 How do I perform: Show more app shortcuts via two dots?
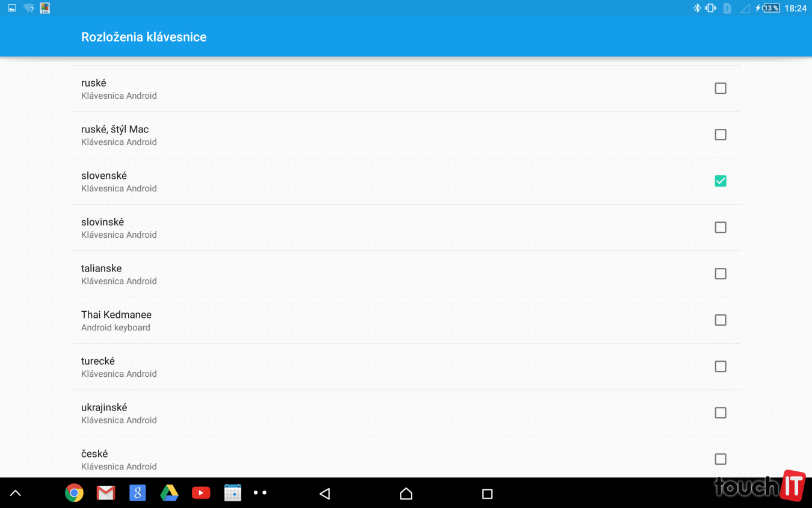coord(260,493)
